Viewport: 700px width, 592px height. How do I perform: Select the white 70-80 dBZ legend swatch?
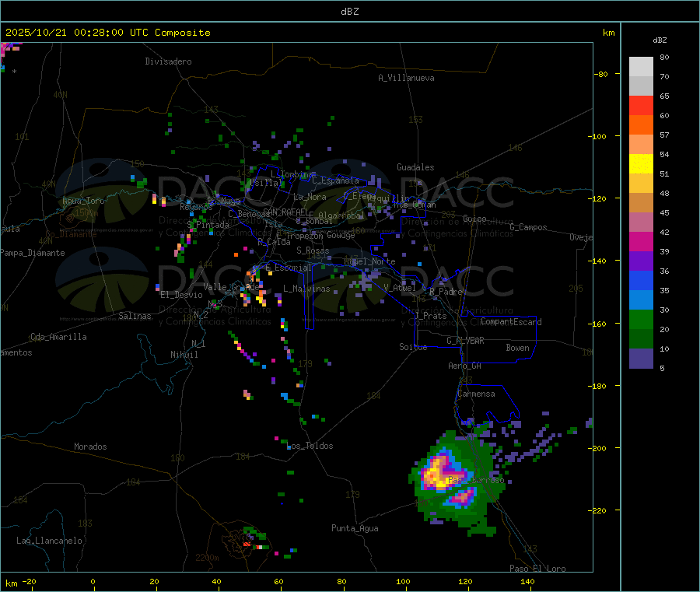tap(641, 67)
